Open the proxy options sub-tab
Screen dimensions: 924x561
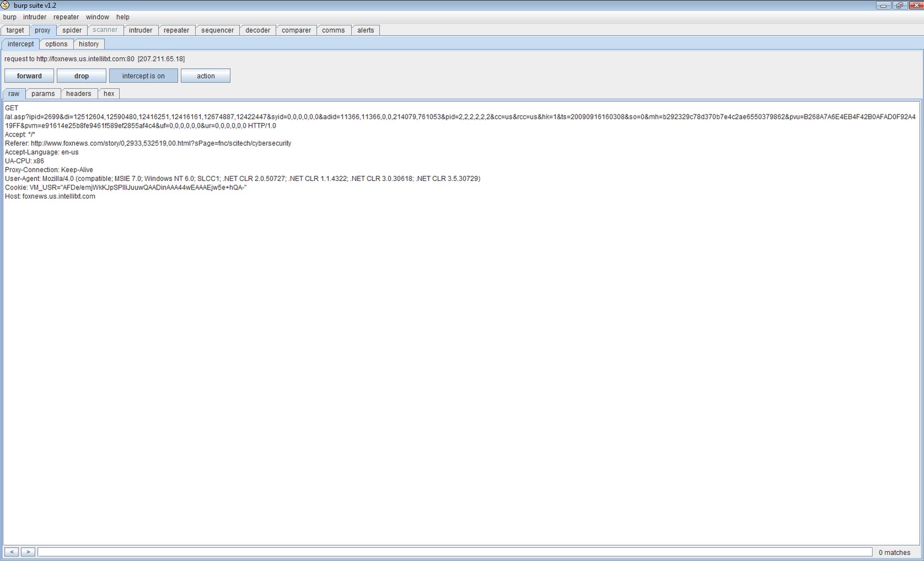pos(57,44)
